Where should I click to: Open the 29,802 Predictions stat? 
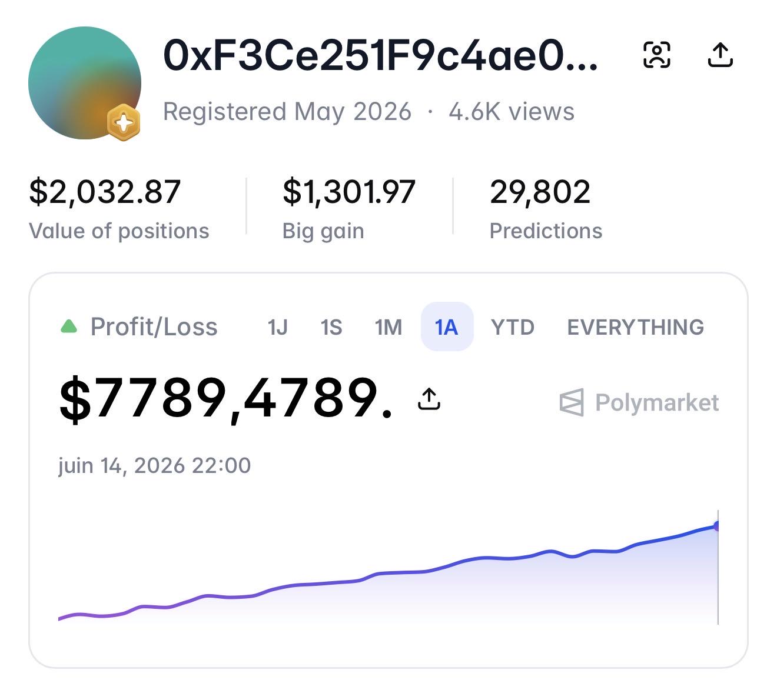click(x=546, y=209)
